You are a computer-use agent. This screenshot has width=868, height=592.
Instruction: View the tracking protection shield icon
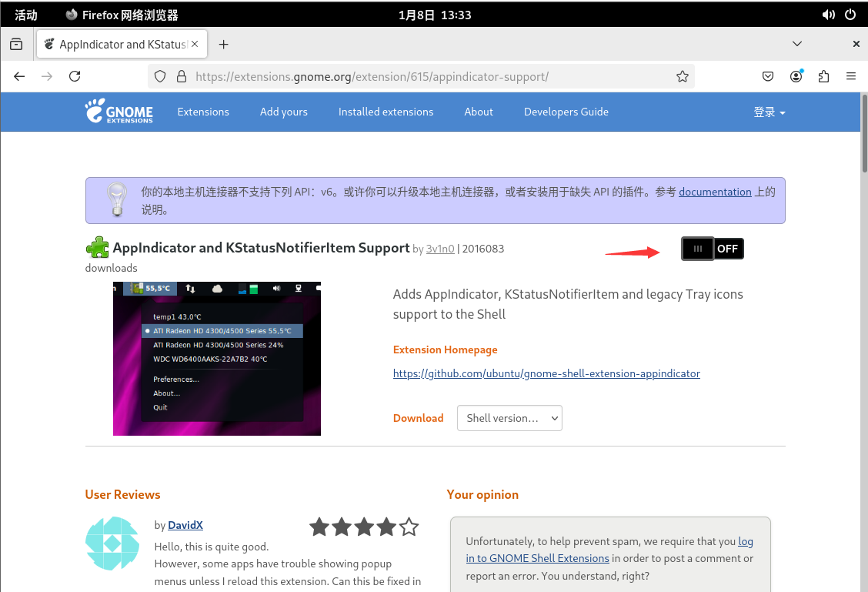(x=160, y=76)
